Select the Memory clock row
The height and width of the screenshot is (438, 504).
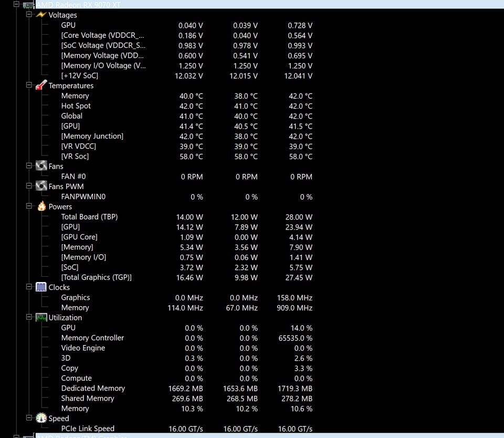coord(186,307)
